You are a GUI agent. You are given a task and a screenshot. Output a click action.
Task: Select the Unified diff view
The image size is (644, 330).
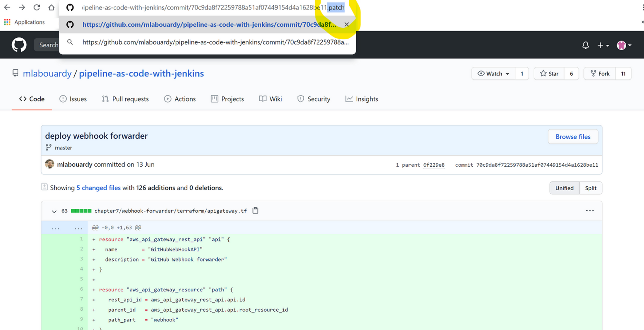coord(564,188)
